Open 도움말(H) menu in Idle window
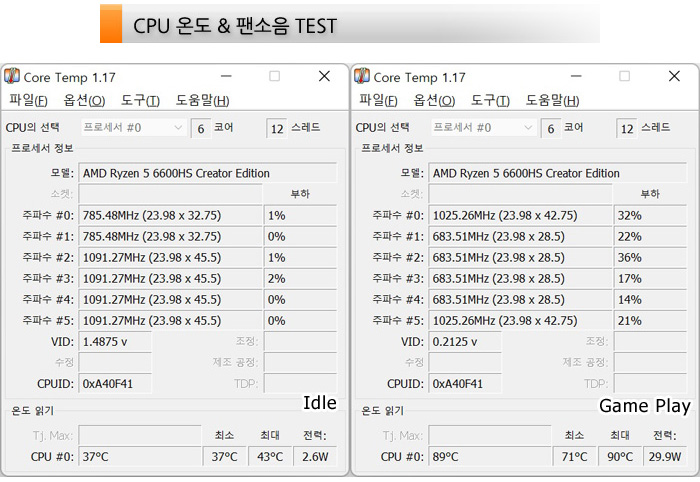 (x=202, y=100)
